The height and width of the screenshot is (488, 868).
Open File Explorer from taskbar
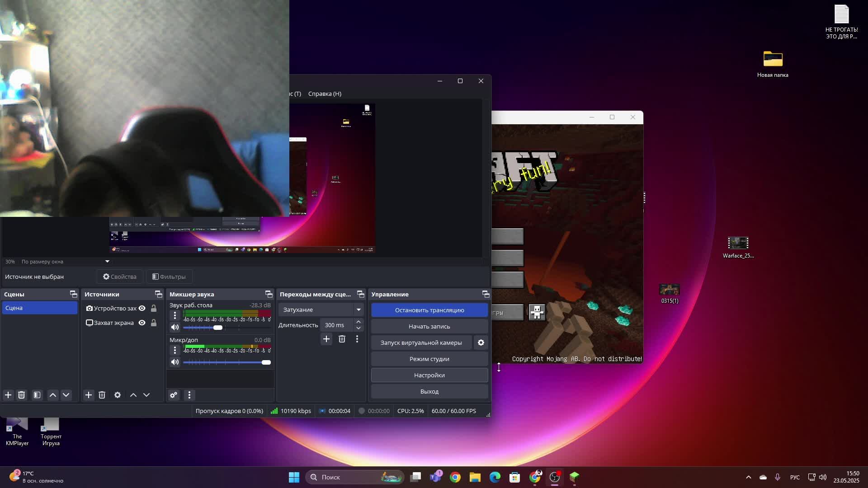click(x=475, y=477)
